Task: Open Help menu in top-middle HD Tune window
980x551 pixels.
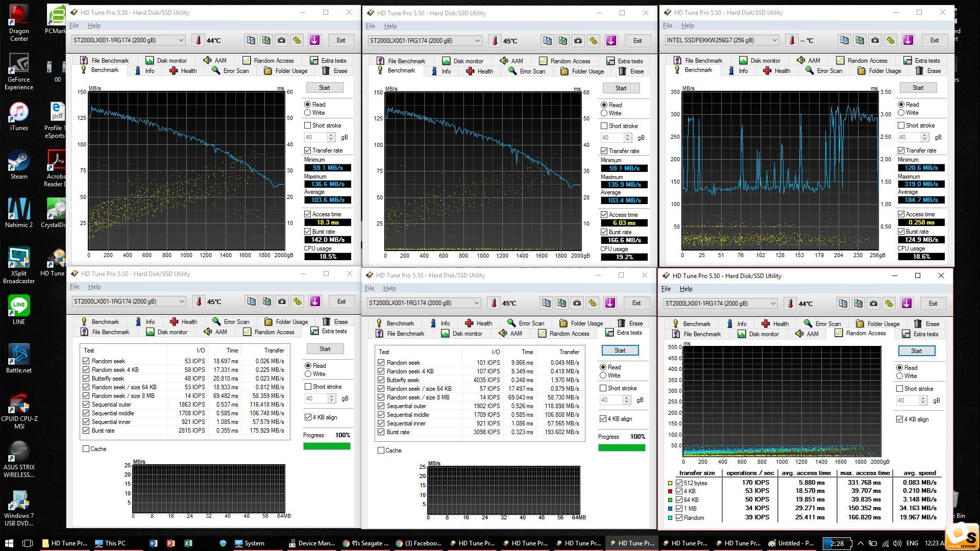Action: pos(390,26)
